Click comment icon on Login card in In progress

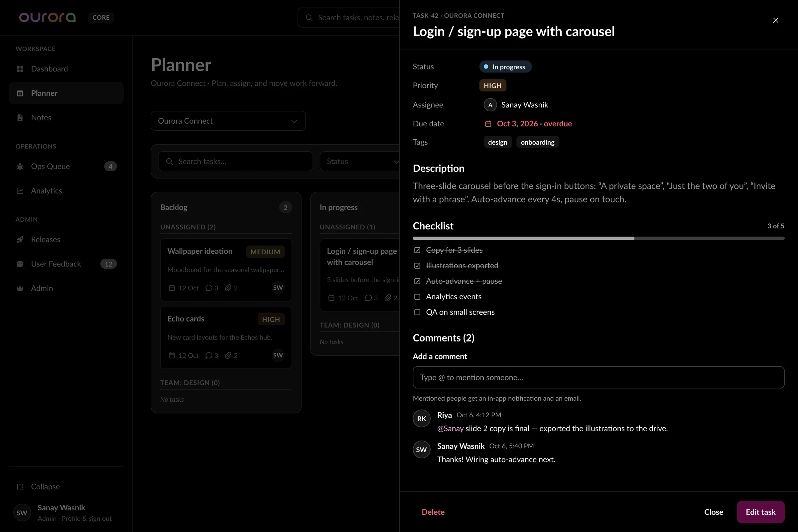368,298
